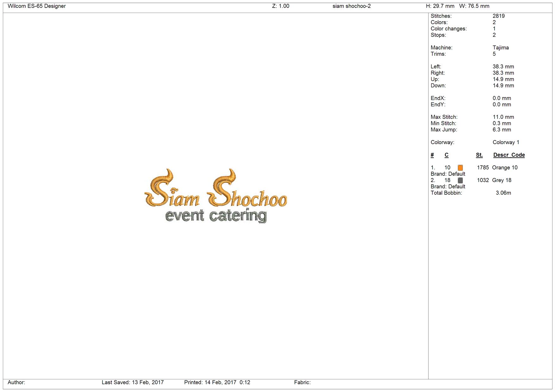
Task: Click the 'Right:' measurement label
Action: click(438, 73)
